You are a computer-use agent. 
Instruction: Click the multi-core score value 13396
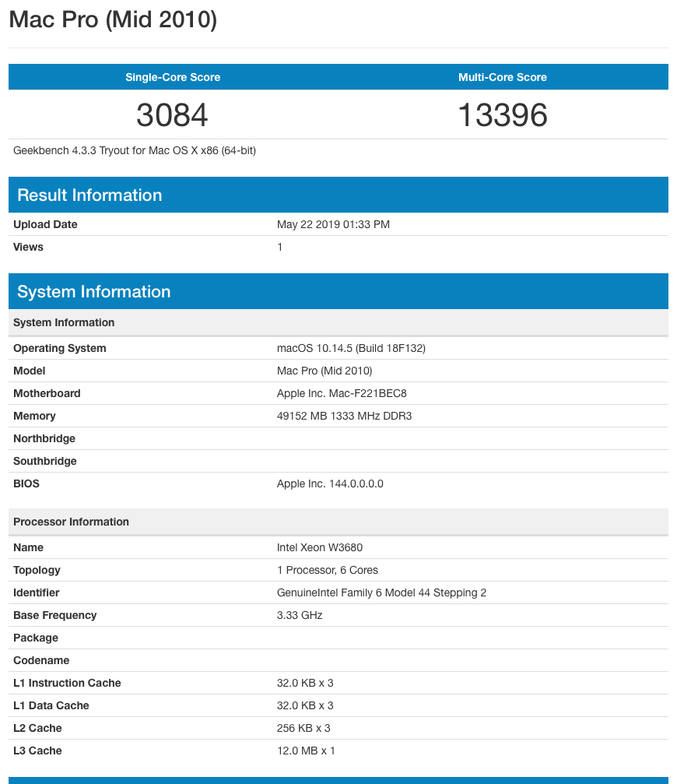click(503, 115)
